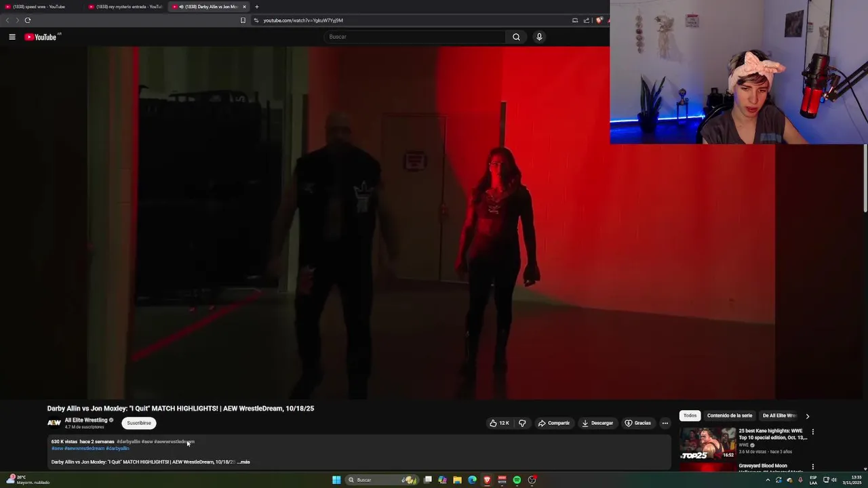This screenshot has height=488, width=868.
Task: Click the YouTube Buscar search field
Action: click(x=414, y=37)
